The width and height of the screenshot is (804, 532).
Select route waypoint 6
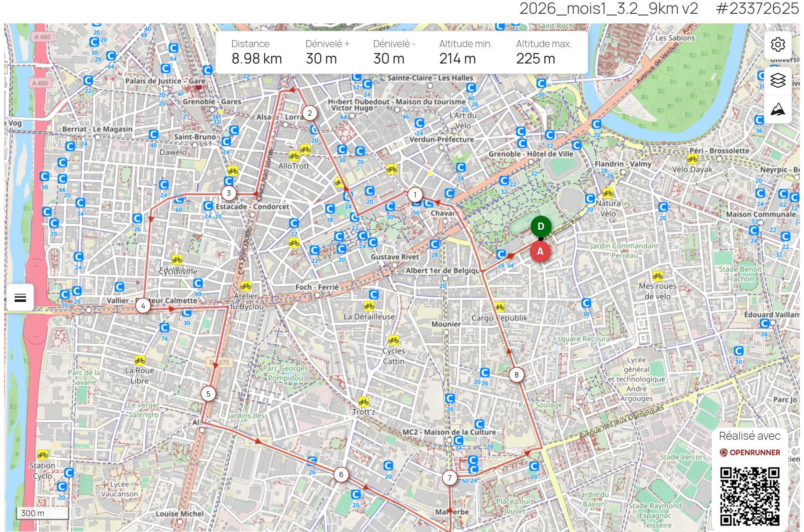(x=341, y=474)
